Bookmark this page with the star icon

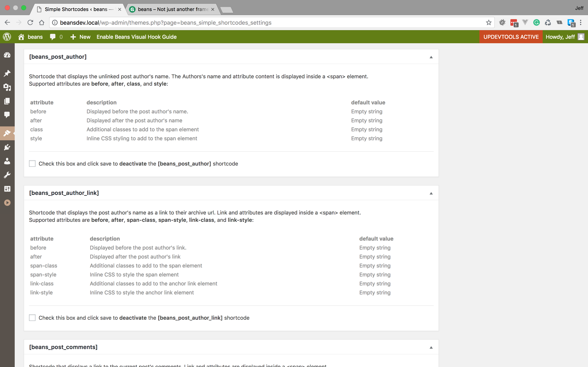[489, 23]
